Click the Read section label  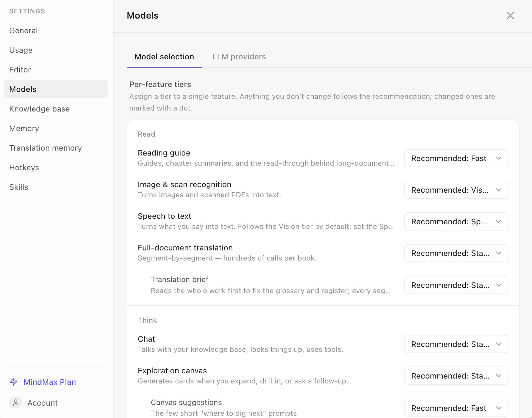(146, 134)
